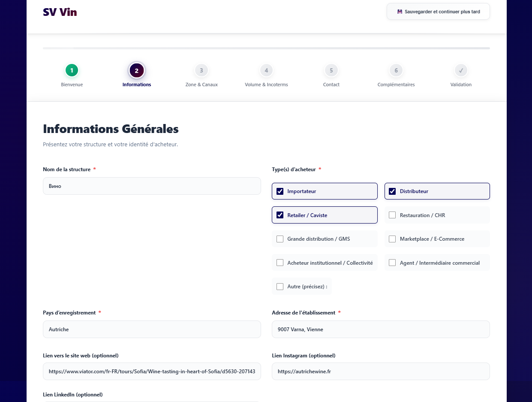The width and height of the screenshot is (532, 402).
Task: Check Grande distribution / GMS box
Action: pos(280,239)
